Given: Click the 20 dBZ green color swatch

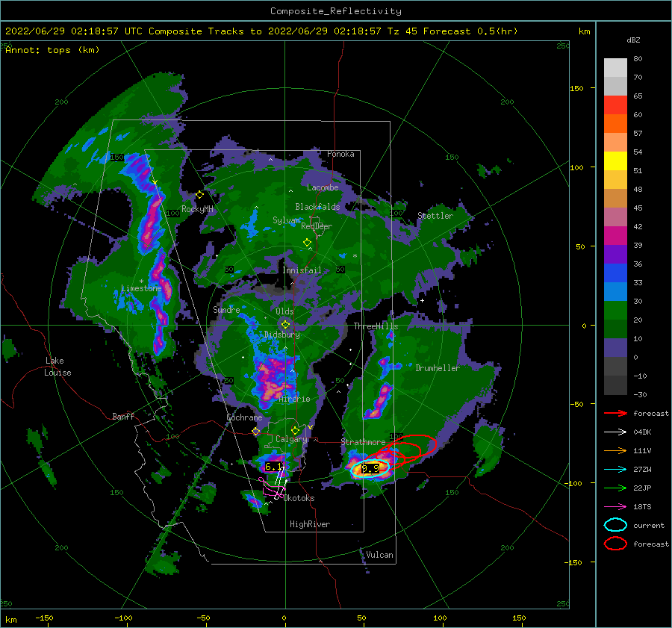Looking at the screenshot, I should tap(615, 329).
